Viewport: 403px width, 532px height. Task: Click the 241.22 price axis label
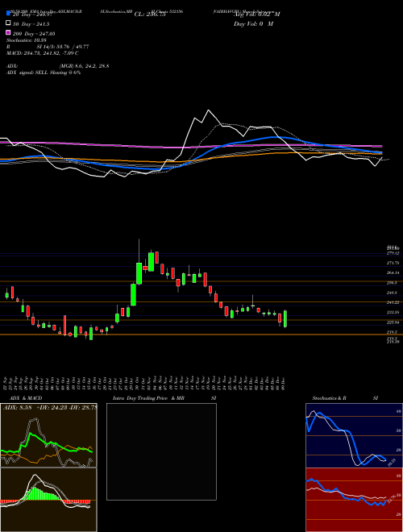(x=393, y=302)
